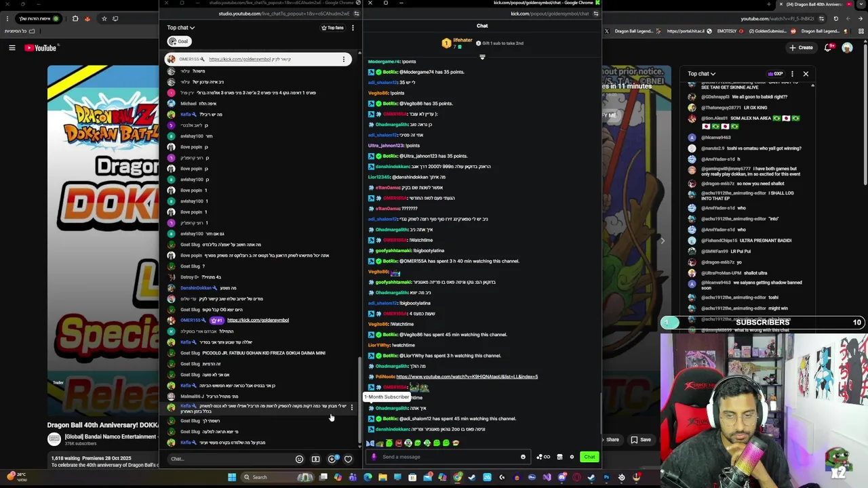Viewport: 868px width, 488px height.
Task: Click Save button under the video
Action: click(x=642, y=440)
